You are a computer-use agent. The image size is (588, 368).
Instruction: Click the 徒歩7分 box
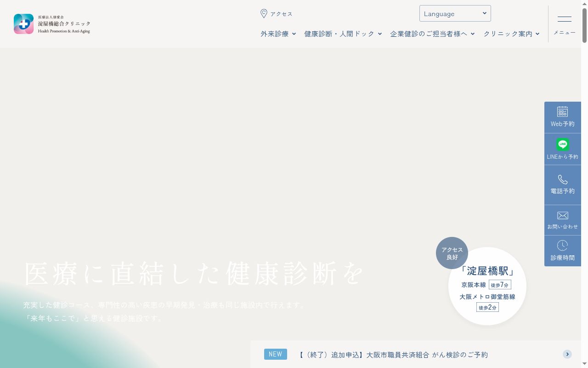[500, 285]
